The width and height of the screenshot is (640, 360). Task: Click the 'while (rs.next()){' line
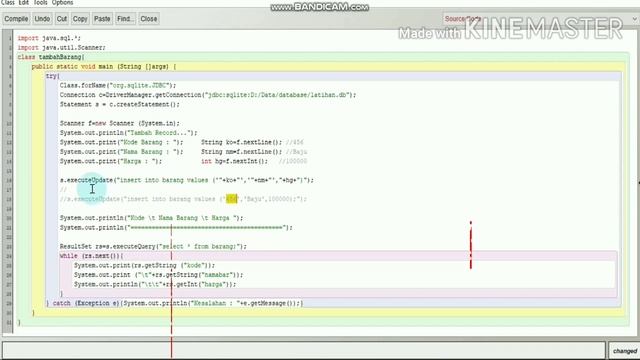click(91, 256)
